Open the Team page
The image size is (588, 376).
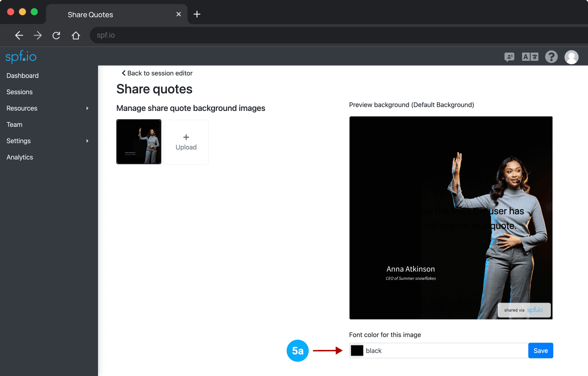tap(14, 125)
